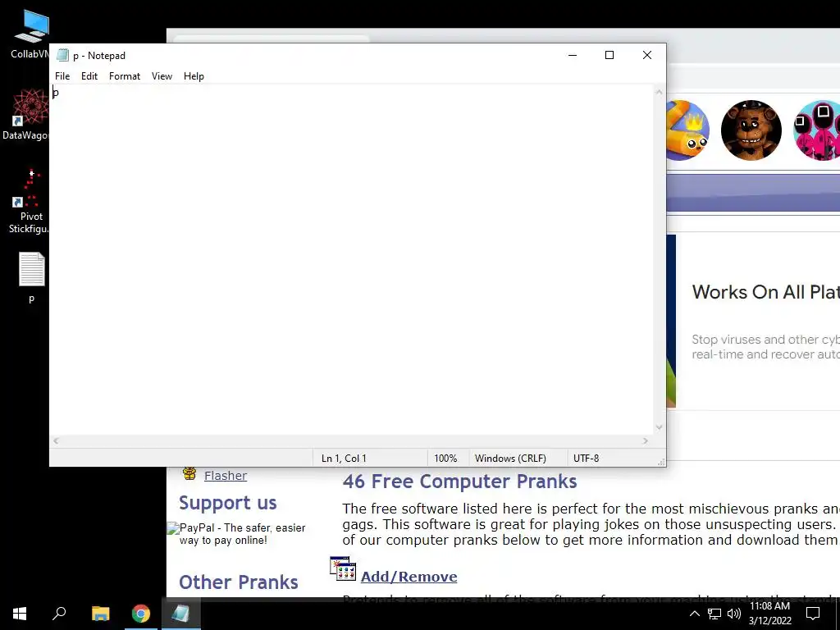Screen dimensions: 840x630
Task: Open the Format menu in Notepad
Action: tap(125, 76)
